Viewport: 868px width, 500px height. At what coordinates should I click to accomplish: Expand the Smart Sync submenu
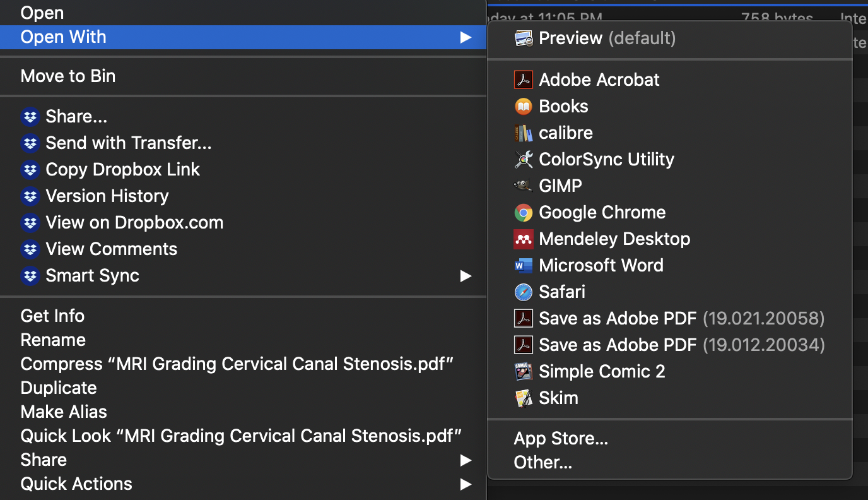tap(466, 276)
